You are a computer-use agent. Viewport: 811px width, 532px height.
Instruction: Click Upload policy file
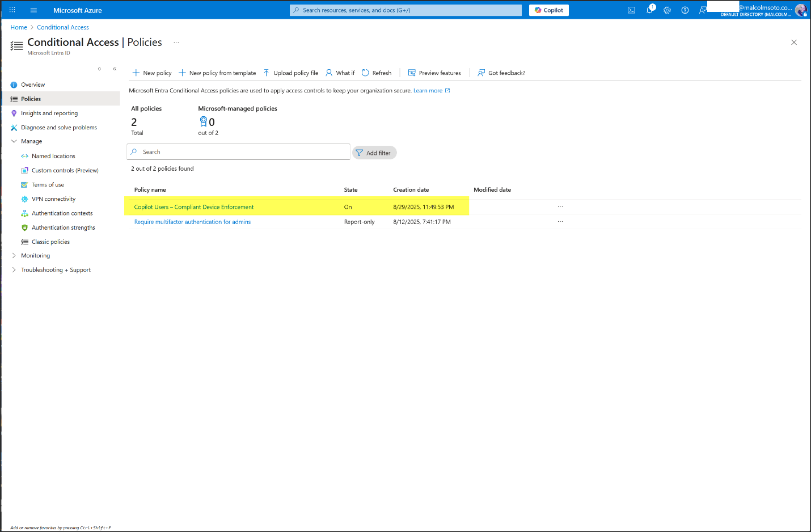click(x=290, y=73)
